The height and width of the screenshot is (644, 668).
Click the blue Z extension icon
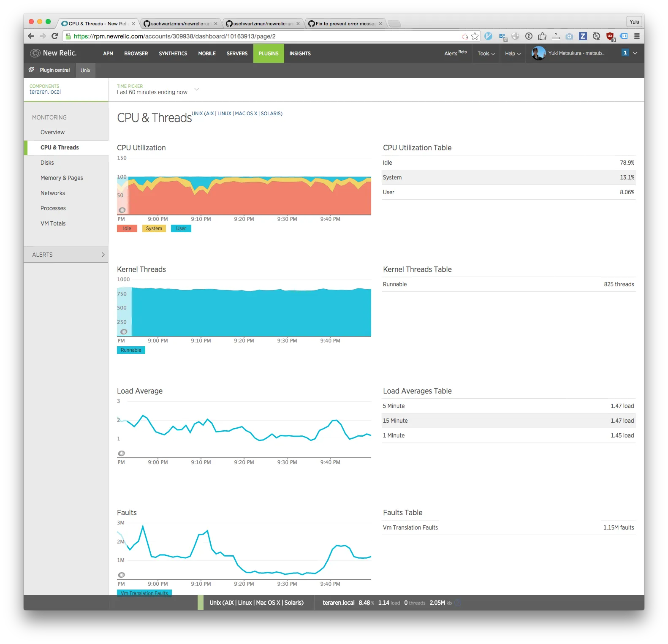pyautogui.click(x=583, y=36)
